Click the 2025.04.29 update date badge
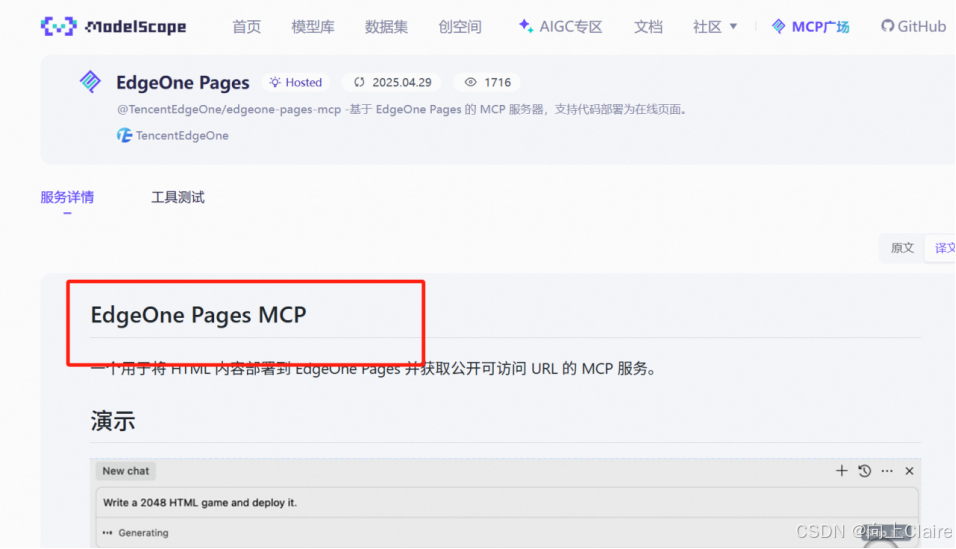The height and width of the screenshot is (549, 956). click(x=393, y=82)
